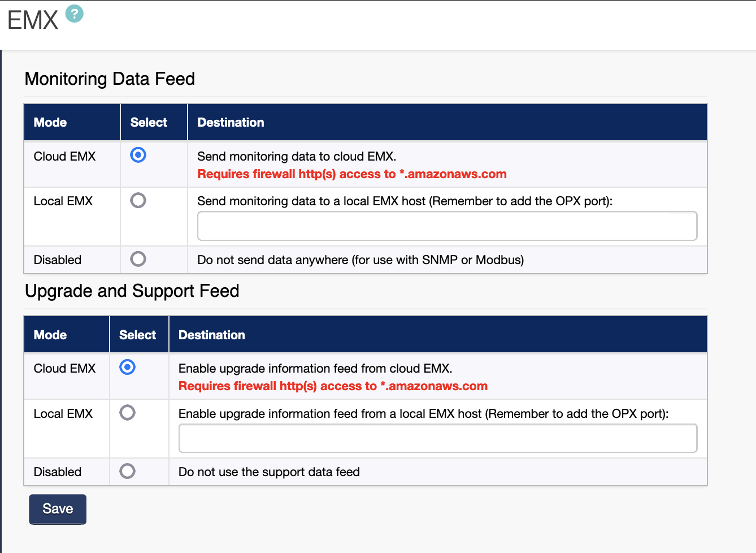The height and width of the screenshot is (553, 756).
Task: Click the Mode column header in Monitoring table
Action: [50, 122]
